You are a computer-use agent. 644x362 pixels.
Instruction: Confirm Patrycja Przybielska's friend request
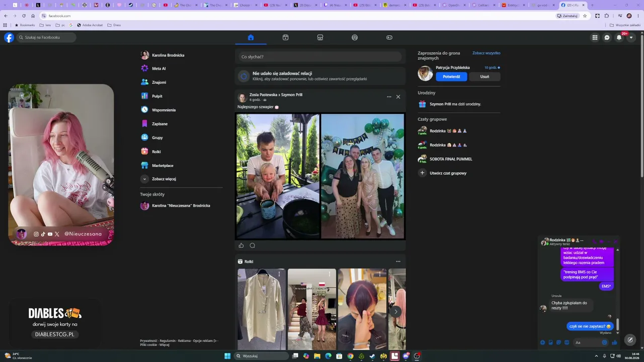pos(451,77)
